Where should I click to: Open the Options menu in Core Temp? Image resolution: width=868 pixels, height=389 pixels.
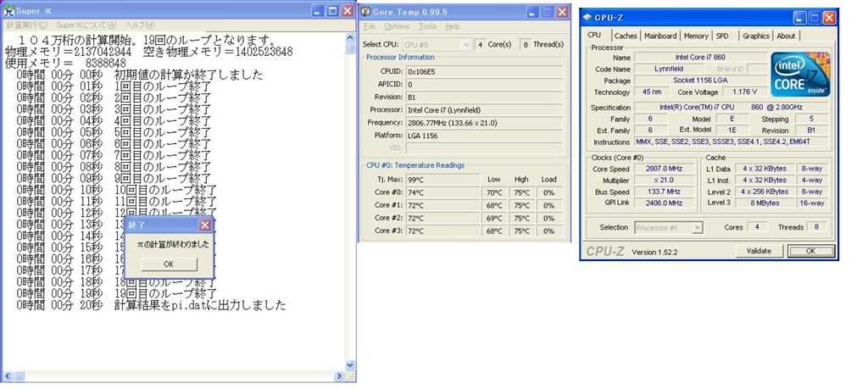397,26
